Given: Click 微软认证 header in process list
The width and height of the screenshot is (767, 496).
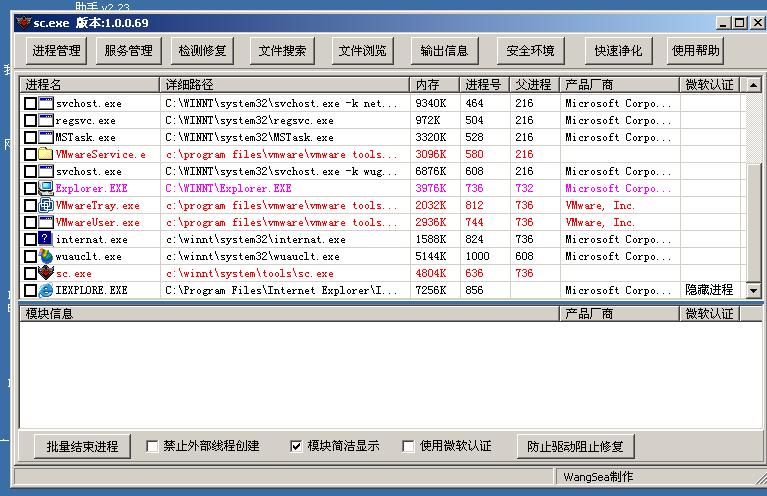Looking at the screenshot, I should click(x=710, y=85).
